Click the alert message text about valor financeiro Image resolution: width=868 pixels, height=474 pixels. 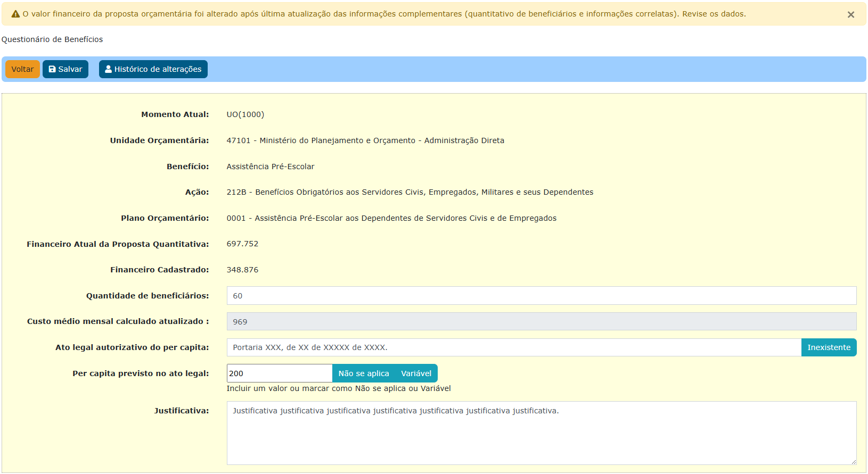point(384,14)
